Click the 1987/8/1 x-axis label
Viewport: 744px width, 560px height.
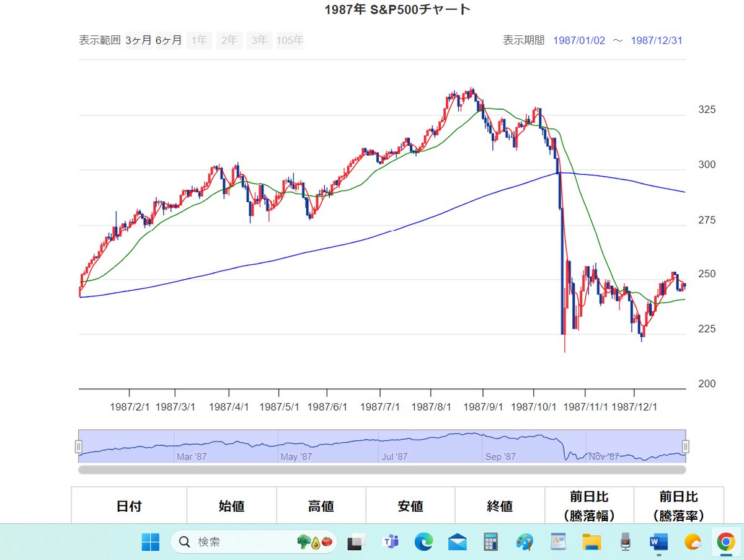[432, 407]
